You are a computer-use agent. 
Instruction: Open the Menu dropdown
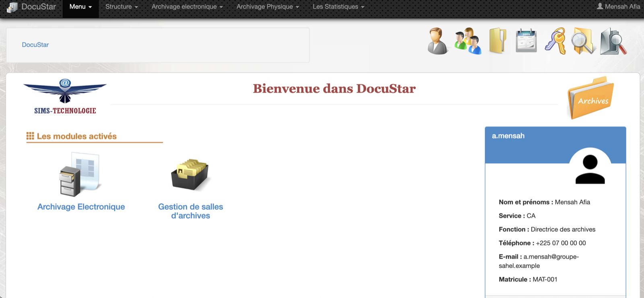click(x=80, y=7)
